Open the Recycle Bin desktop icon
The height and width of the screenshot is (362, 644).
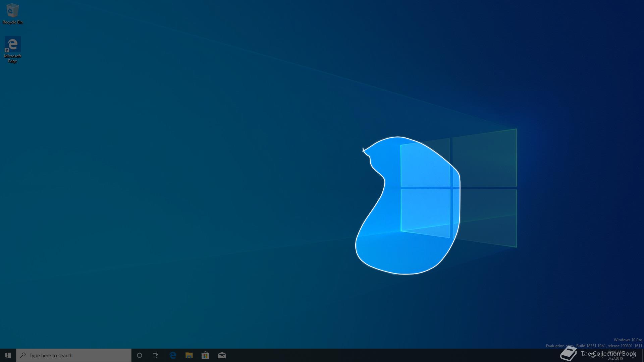tap(13, 14)
